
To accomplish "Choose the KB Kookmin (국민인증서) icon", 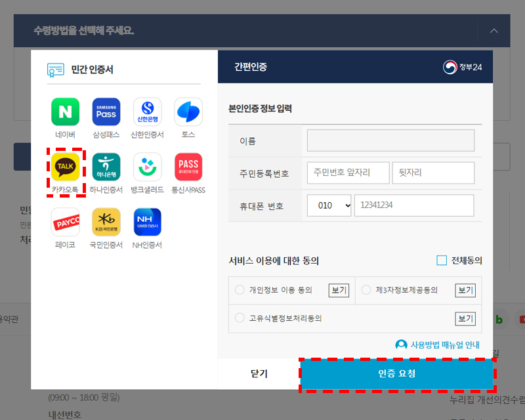I will pyautogui.click(x=106, y=222).
